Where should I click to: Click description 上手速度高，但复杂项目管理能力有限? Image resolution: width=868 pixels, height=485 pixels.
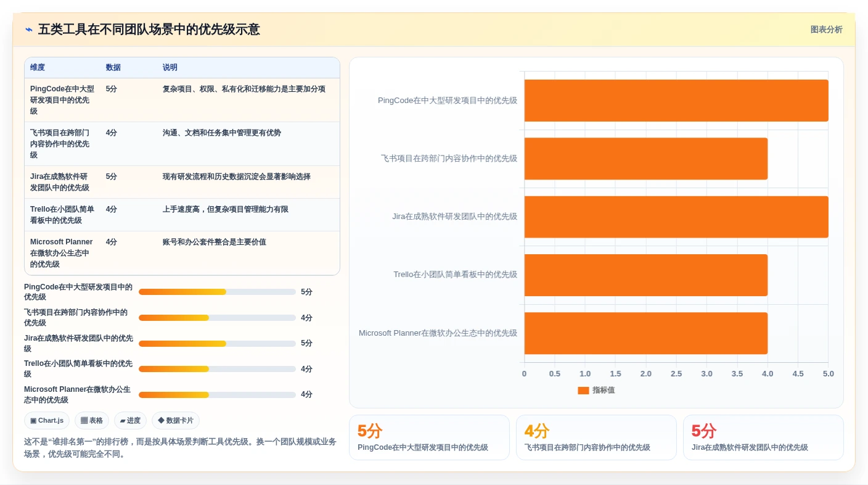[226, 209]
